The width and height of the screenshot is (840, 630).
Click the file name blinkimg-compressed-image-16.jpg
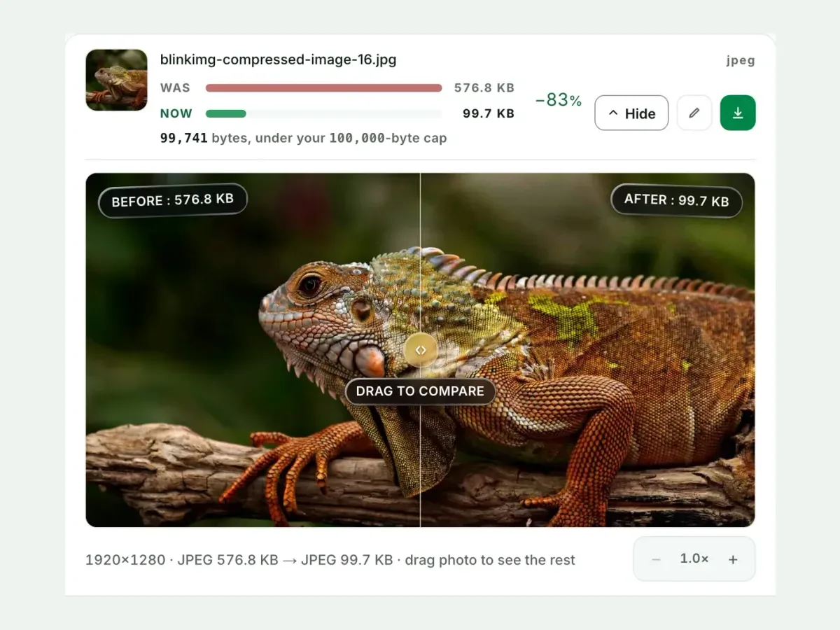(279, 59)
